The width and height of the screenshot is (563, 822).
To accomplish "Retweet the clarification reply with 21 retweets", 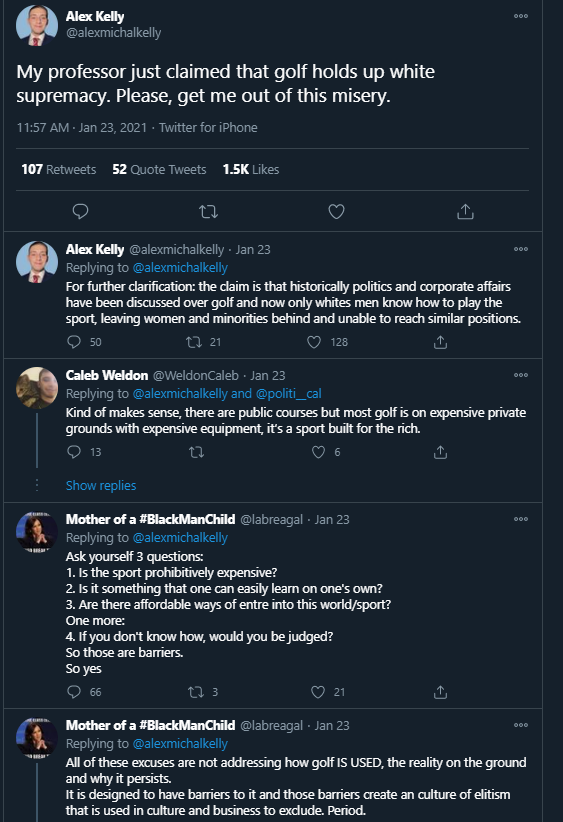I will [x=194, y=342].
